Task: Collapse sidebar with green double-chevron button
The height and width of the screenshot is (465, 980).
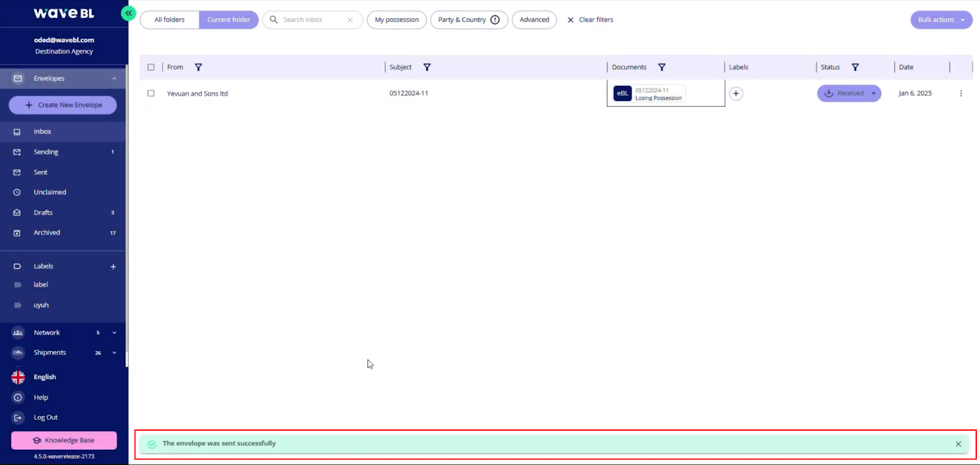Action: pos(128,13)
